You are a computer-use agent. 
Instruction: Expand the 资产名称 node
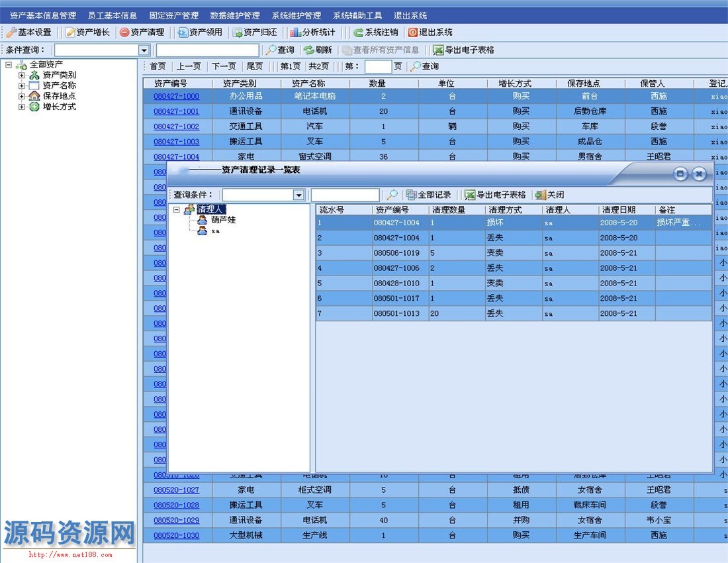click(x=21, y=85)
